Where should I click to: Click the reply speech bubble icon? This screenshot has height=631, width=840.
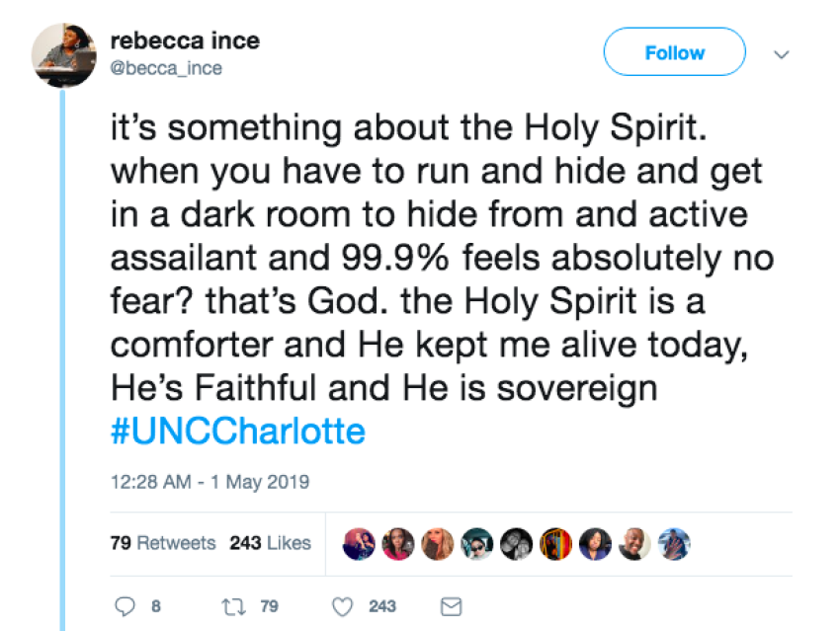[126, 605]
